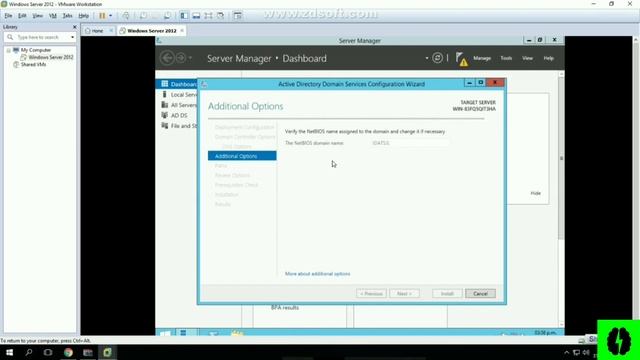Click the console view toolbar icon
This screenshot has height=360, width=640.
coord(238,16)
